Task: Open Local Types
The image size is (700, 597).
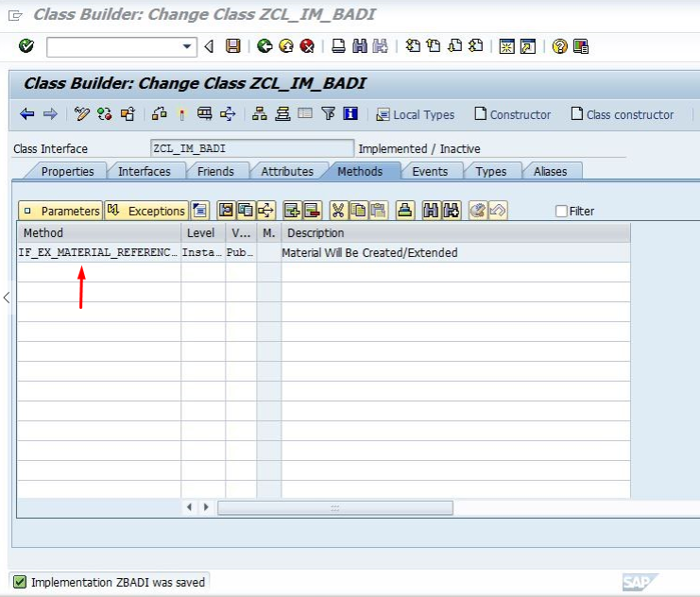Action: [x=415, y=114]
